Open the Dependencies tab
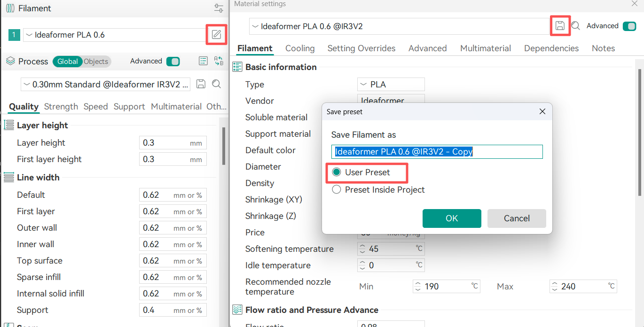The image size is (644, 327). pos(551,48)
